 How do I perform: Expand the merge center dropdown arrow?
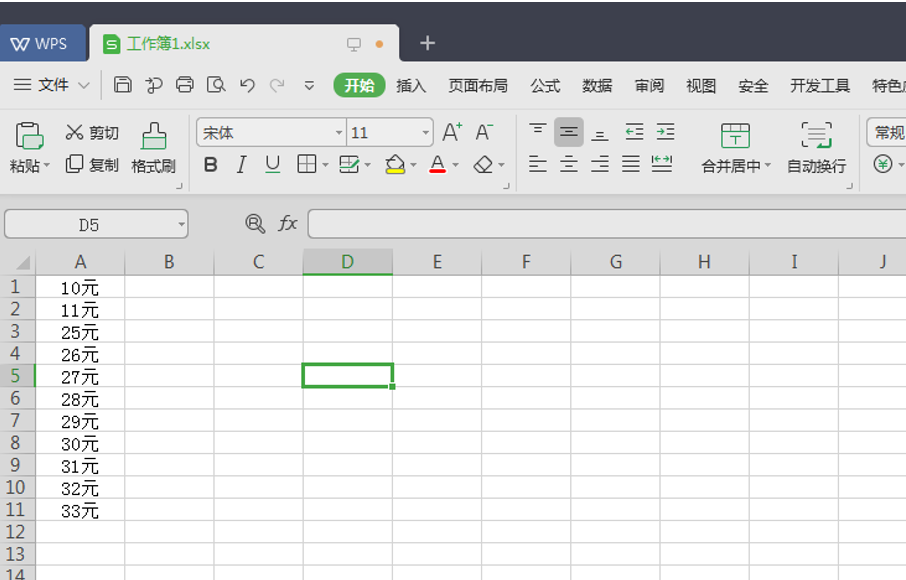tap(768, 166)
